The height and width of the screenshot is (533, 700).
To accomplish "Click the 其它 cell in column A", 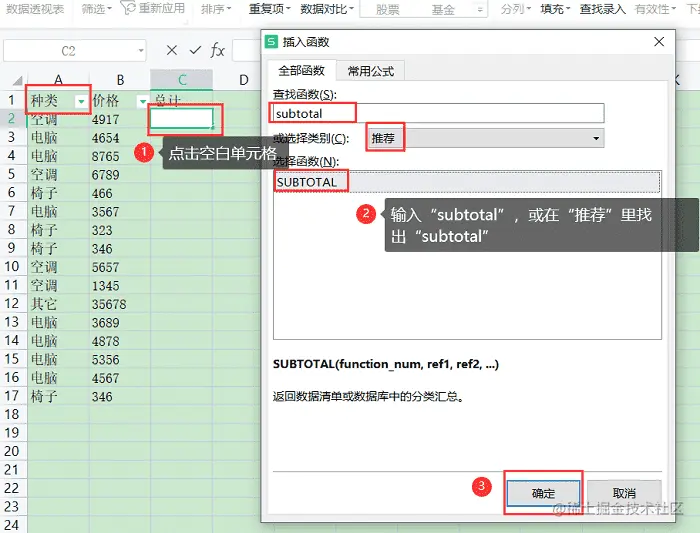I will click(x=58, y=304).
